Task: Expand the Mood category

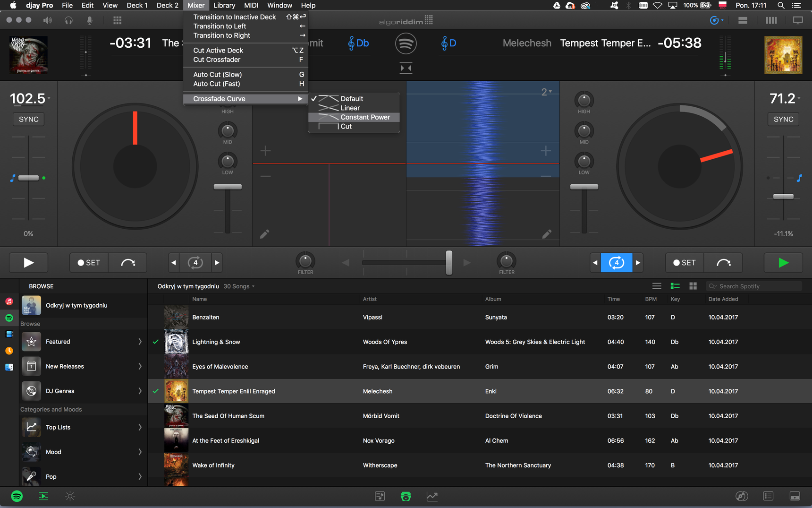Action: tap(140, 452)
